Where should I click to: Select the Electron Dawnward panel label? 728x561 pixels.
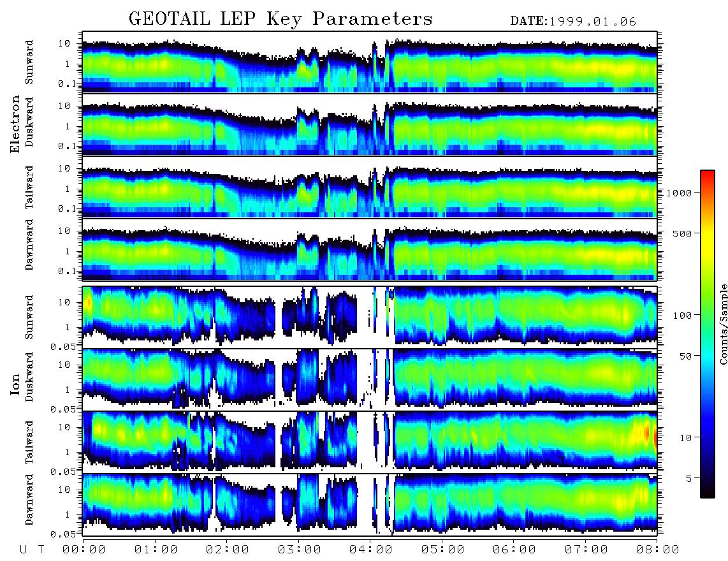click(29, 245)
